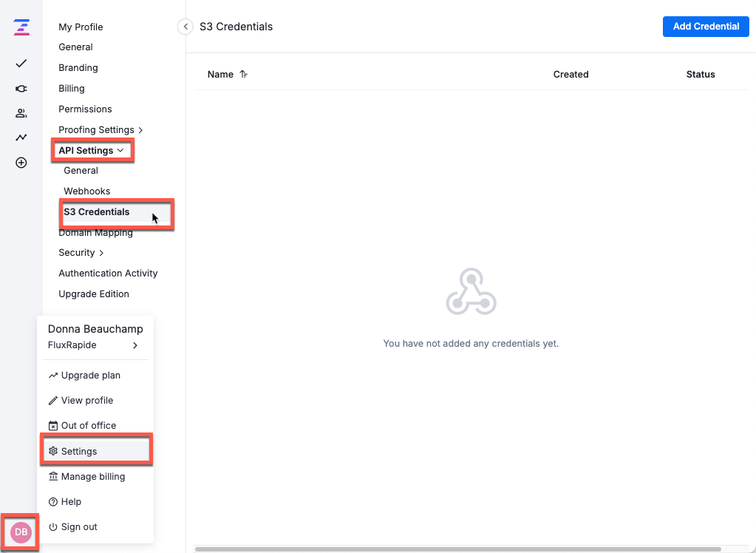Click the Add Credential button
The image size is (756, 553).
pyautogui.click(x=705, y=27)
